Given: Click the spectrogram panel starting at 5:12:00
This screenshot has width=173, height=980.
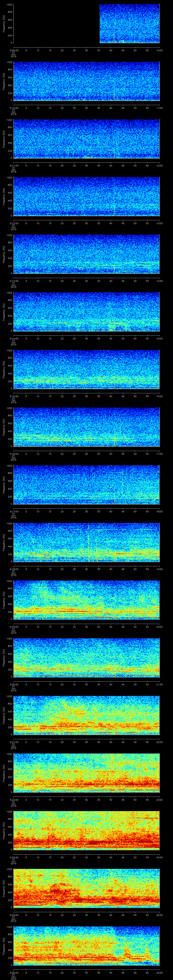Looking at the screenshot, I should click(x=87, y=196).
